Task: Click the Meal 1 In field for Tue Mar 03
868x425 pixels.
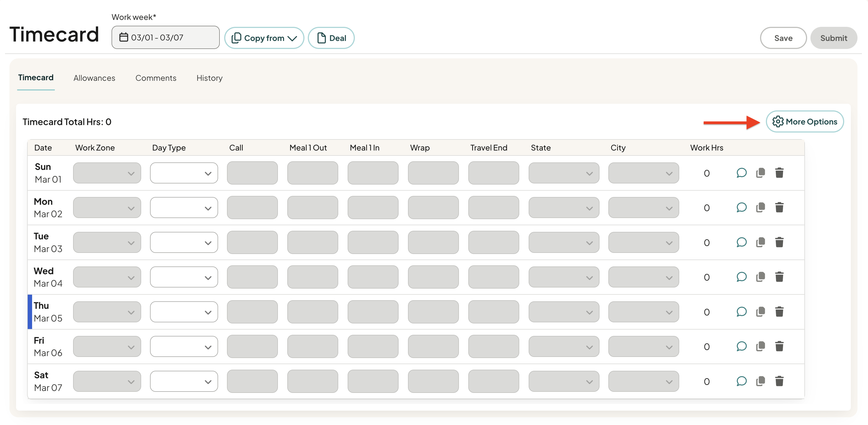Action: 373,242
